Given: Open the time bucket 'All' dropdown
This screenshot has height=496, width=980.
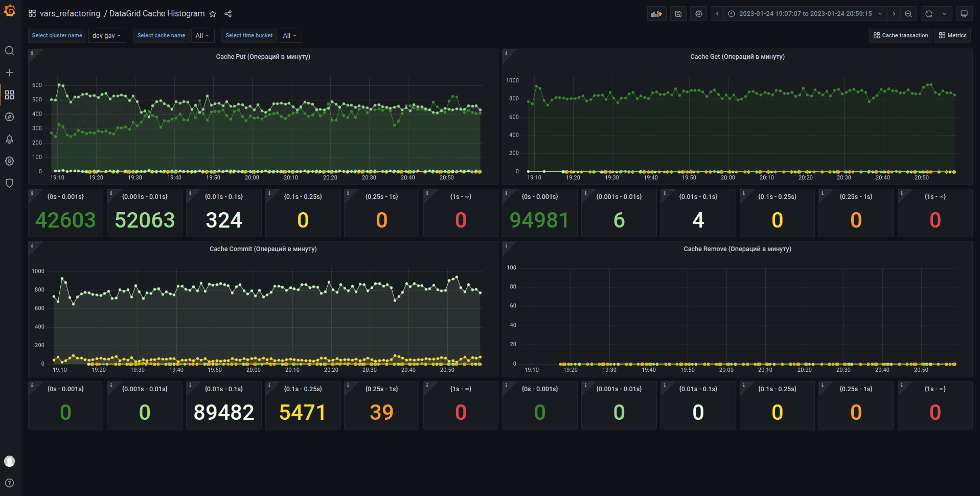Looking at the screenshot, I should click(x=290, y=36).
